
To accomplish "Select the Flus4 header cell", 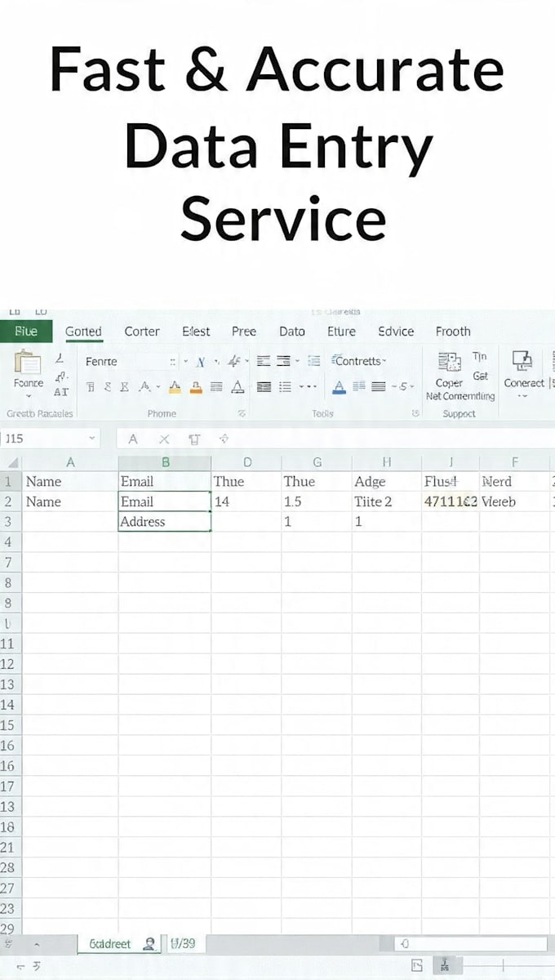I will [451, 482].
